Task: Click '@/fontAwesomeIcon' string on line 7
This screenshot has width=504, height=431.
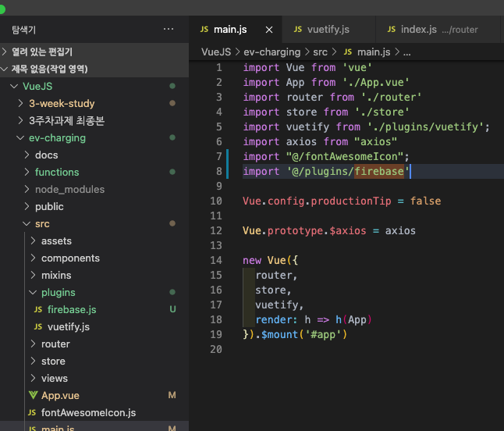Action: [x=345, y=157]
